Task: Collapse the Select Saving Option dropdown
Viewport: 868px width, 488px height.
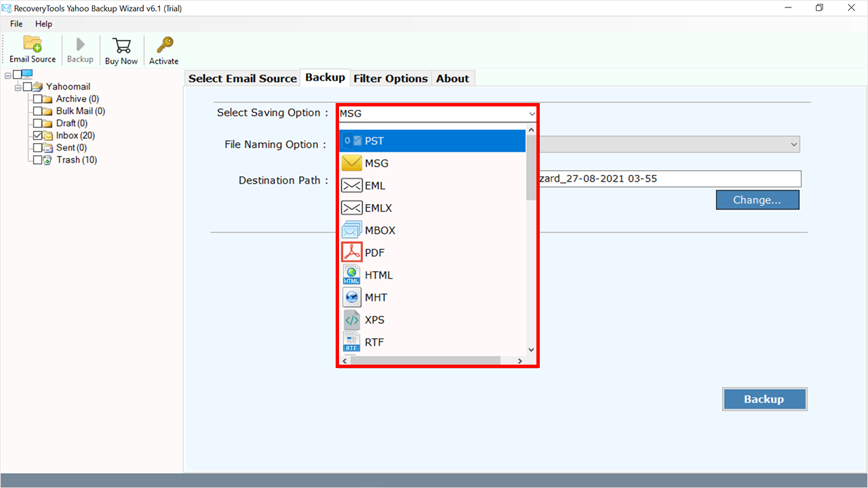Action: [x=532, y=114]
